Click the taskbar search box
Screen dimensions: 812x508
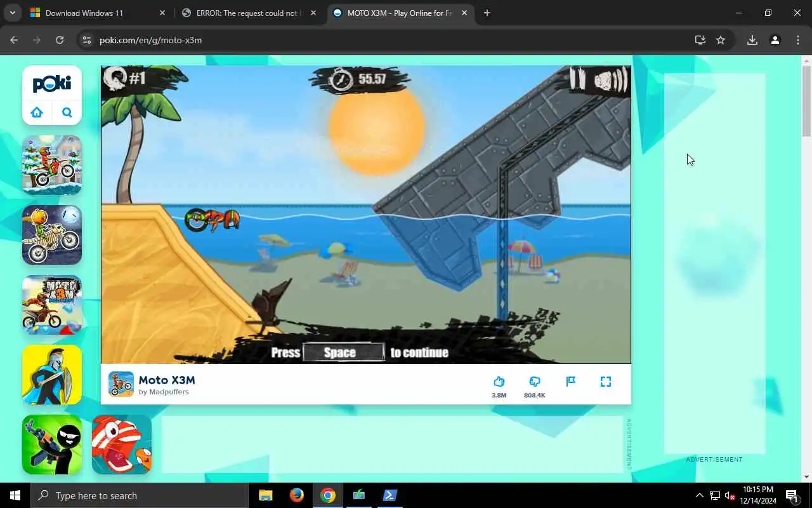pyautogui.click(x=140, y=495)
